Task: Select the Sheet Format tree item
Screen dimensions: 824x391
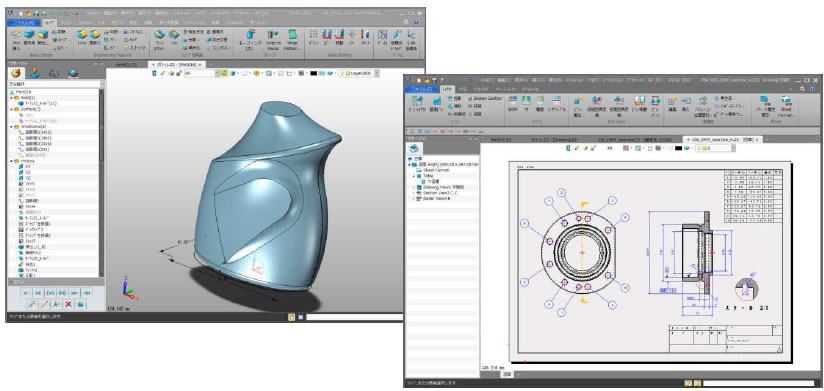Action: [x=432, y=170]
